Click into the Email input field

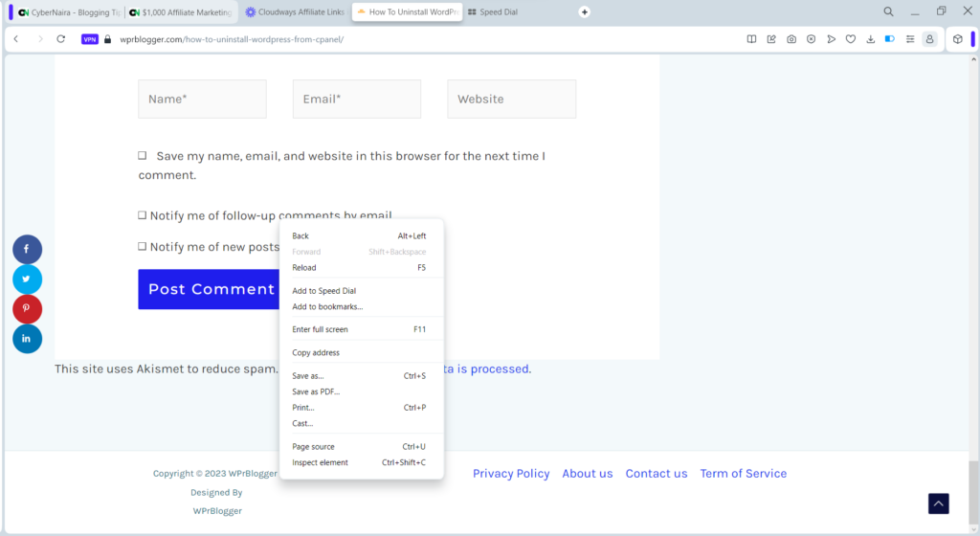click(x=356, y=99)
